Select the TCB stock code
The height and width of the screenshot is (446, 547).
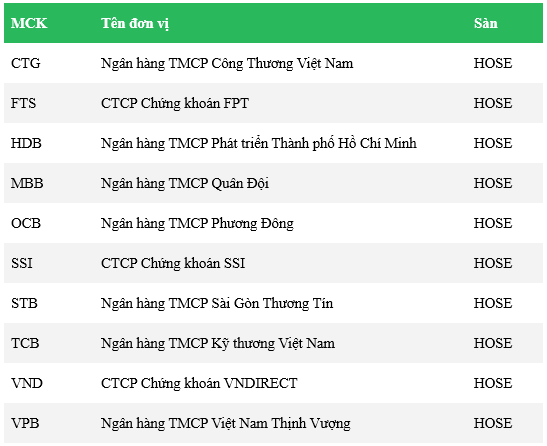[25, 343]
